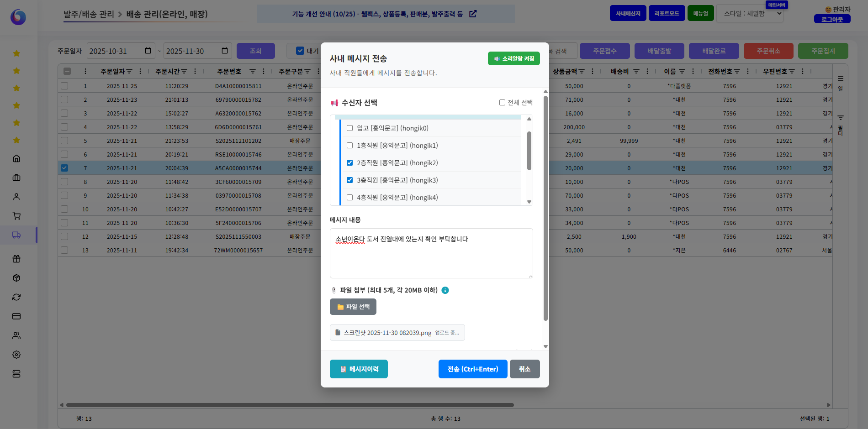The image size is (868, 429).
Task: Click 발주/배송 관리 breadcrumb
Action: click(x=89, y=14)
